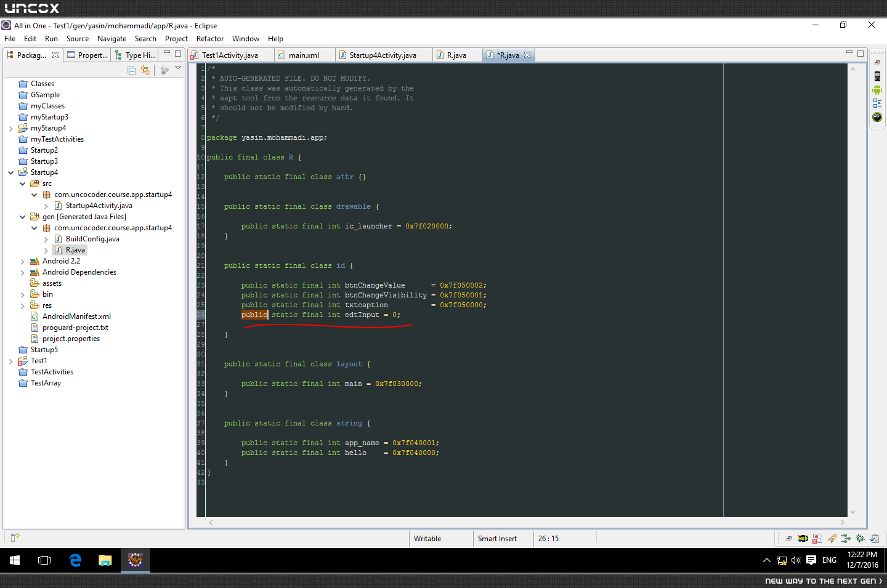This screenshot has height=588, width=887.
Task: Switch to main.xml editor tab
Action: click(304, 55)
